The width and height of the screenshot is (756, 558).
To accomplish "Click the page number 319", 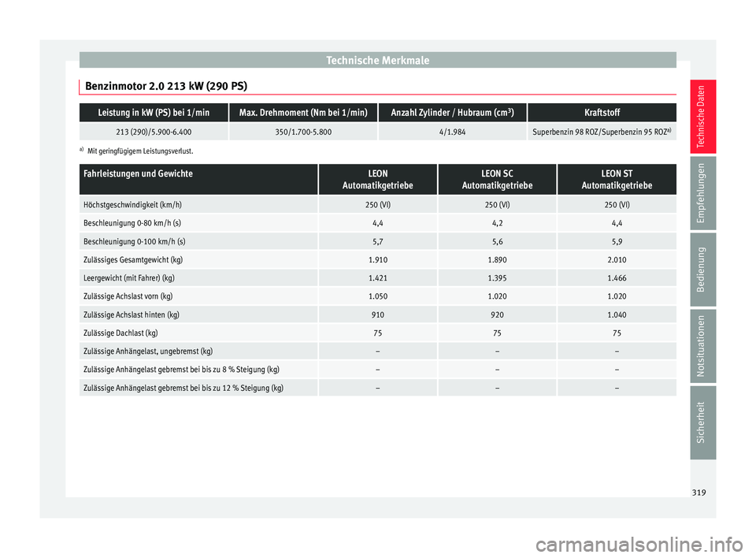I will (699, 493).
